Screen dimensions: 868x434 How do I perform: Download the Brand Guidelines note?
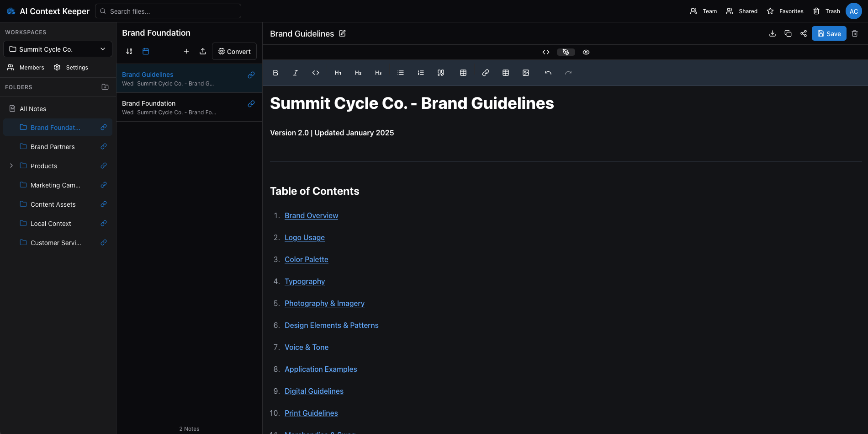773,33
